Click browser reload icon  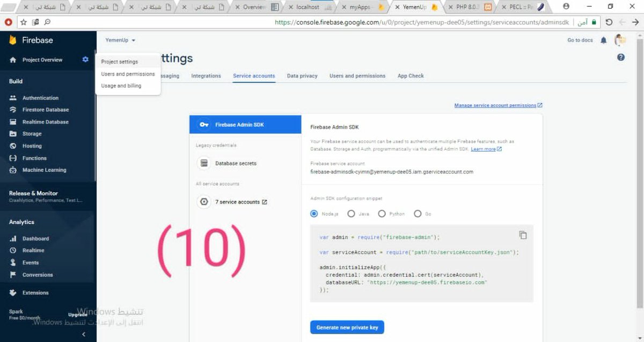pyautogui.click(x=609, y=22)
